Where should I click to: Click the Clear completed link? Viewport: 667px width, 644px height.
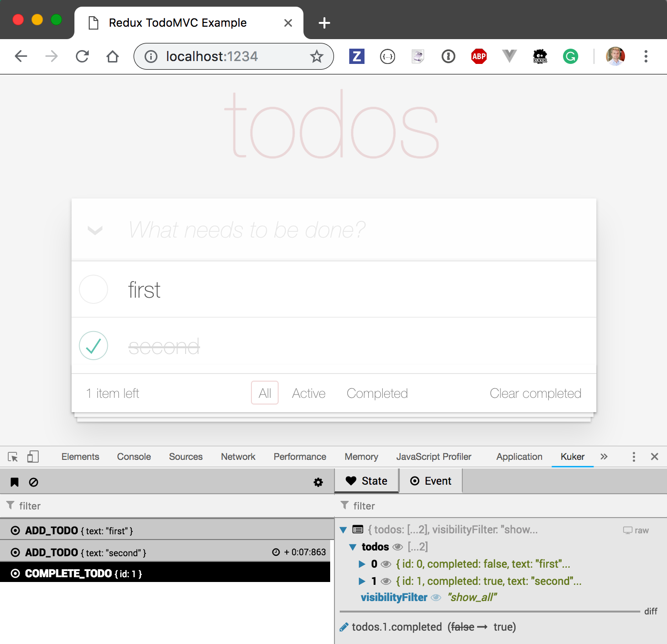535,394
